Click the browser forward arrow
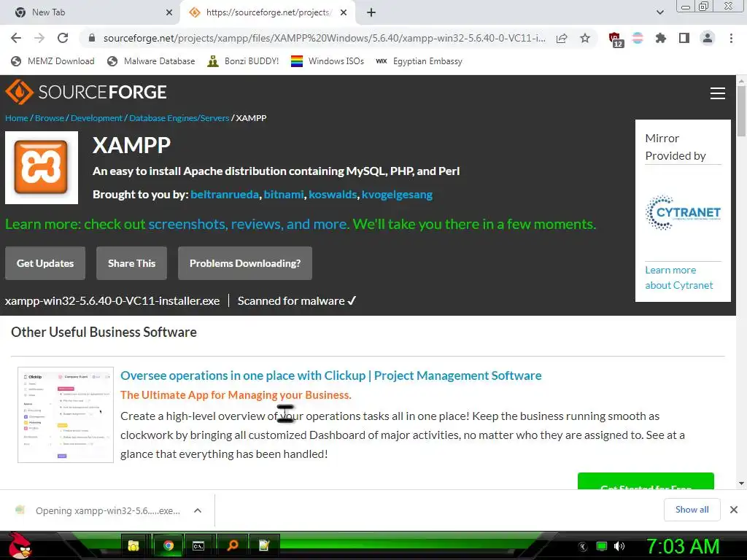This screenshot has width=747, height=560. pos(39,38)
